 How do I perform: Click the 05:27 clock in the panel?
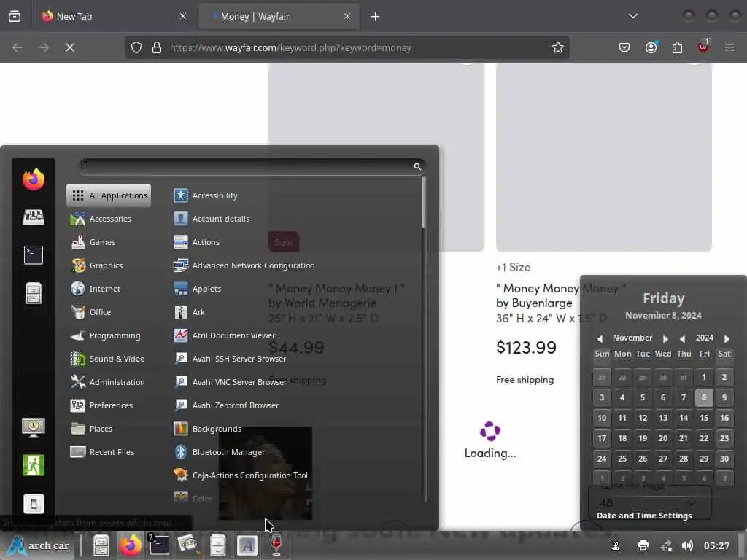(x=716, y=545)
